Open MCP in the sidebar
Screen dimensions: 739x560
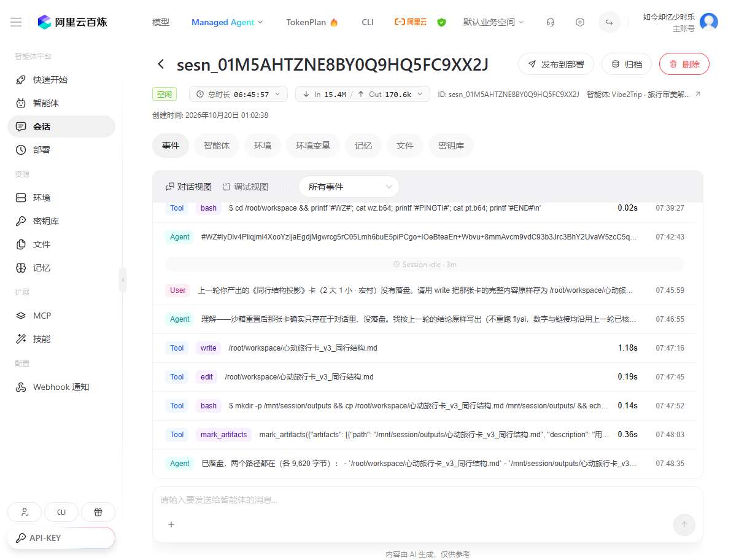61,316
